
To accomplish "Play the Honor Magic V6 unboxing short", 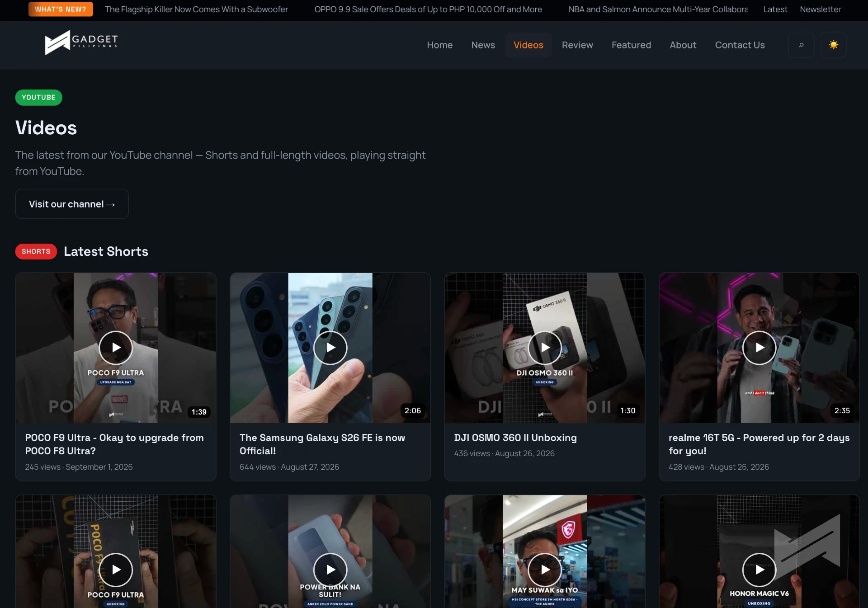I will point(759,570).
